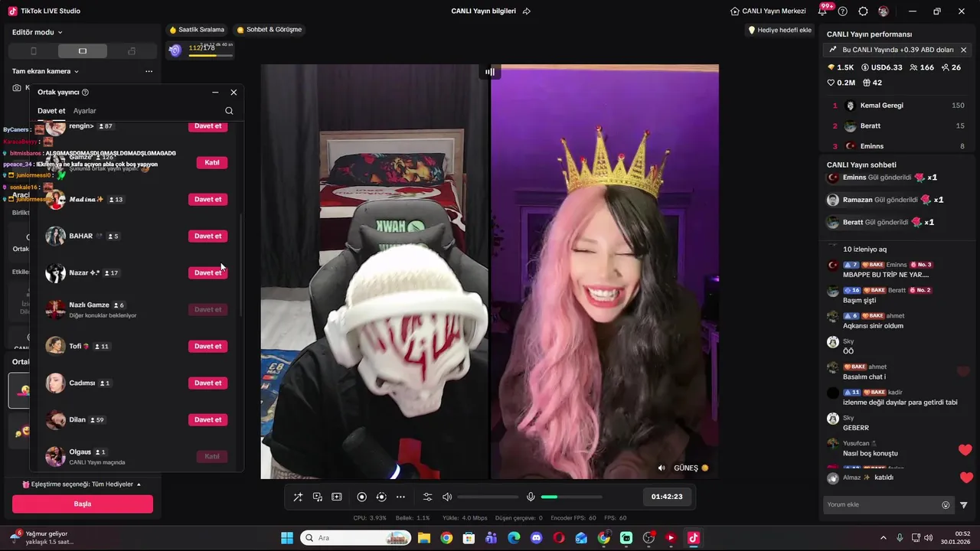The width and height of the screenshot is (980, 551).
Task: Open the settings gear icon in title bar
Action: coord(863,11)
